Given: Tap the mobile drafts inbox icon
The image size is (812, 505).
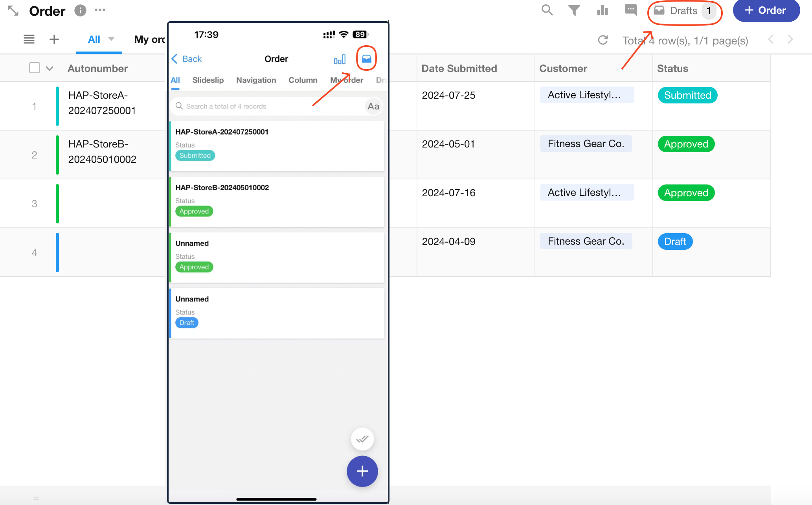Looking at the screenshot, I should tap(366, 59).
